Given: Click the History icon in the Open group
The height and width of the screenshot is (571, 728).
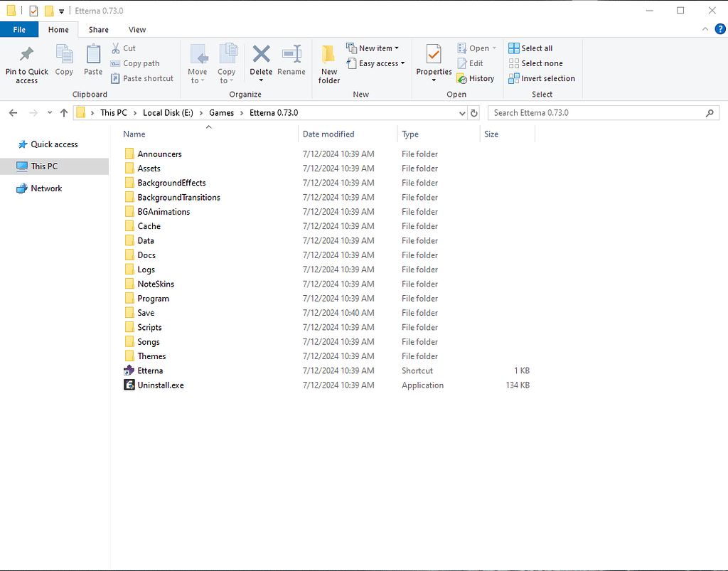Looking at the screenshot, I should pos(475,78).
